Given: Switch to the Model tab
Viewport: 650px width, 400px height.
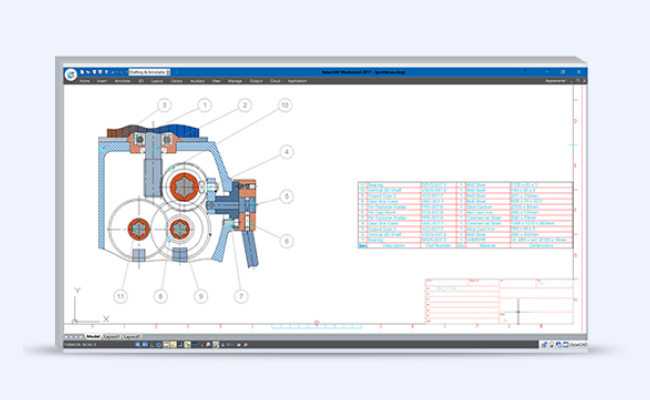Looking at the screenshot, I should point(93,336).
